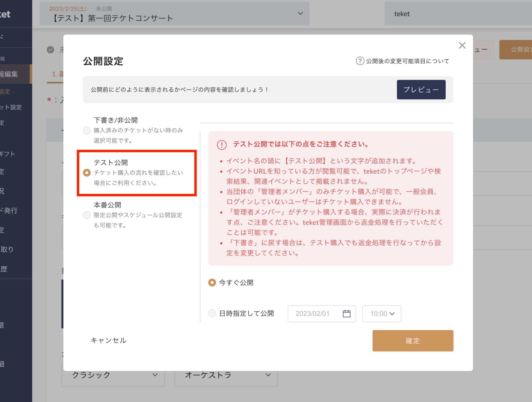Click 公開設定 button behind the dialog

pyautogui.click(x=516, y=49)
